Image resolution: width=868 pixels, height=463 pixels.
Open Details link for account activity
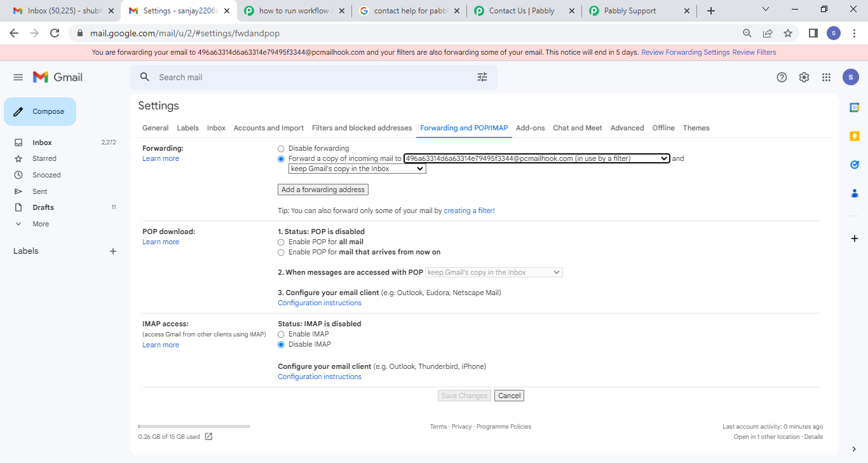click(x=813, y=437)
